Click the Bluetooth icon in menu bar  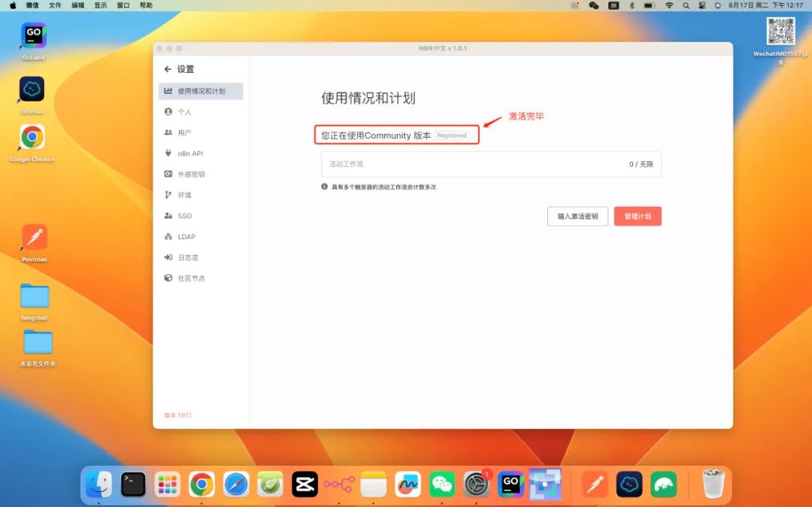632,5
